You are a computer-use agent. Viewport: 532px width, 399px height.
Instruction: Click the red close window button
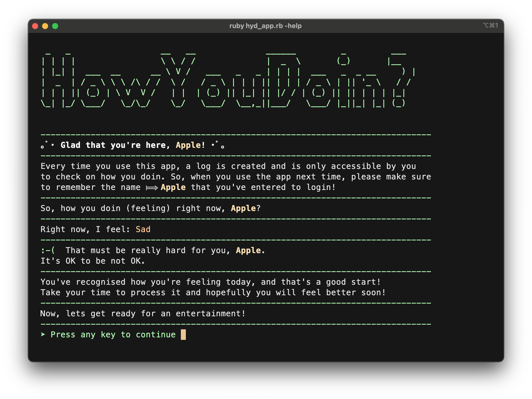point(35,26)
